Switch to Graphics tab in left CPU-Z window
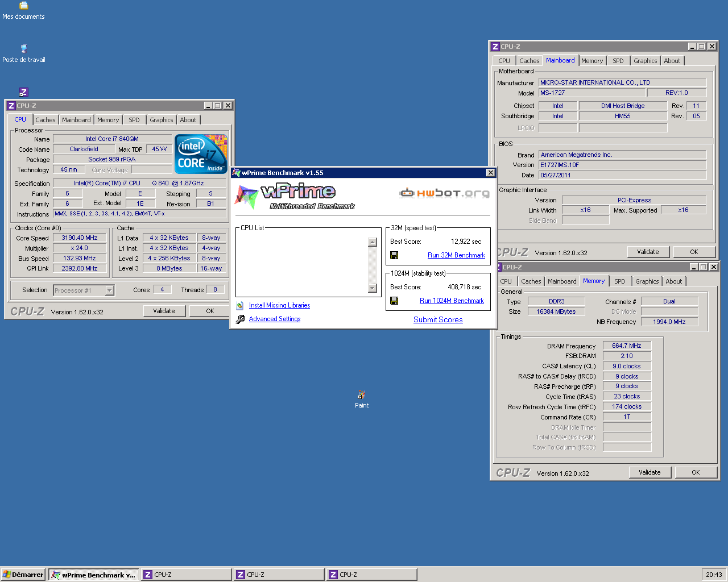This screenshot has height=582, width=728. click(162, 120)
